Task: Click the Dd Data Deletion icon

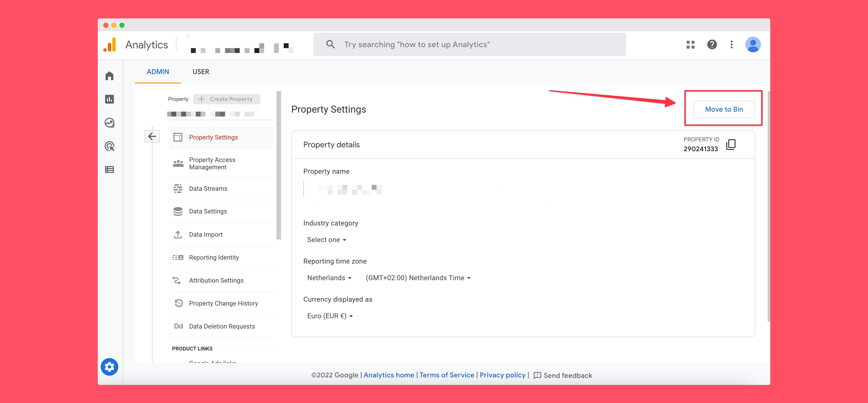Action: point(178,326)
